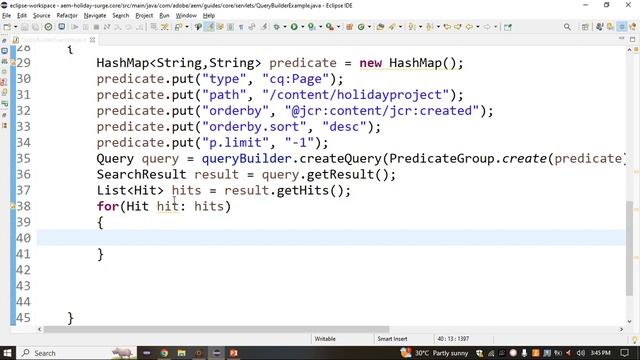Click the Last Edit Location icon
This screenshot has width=640, height=360.
[x=447, y=27]
